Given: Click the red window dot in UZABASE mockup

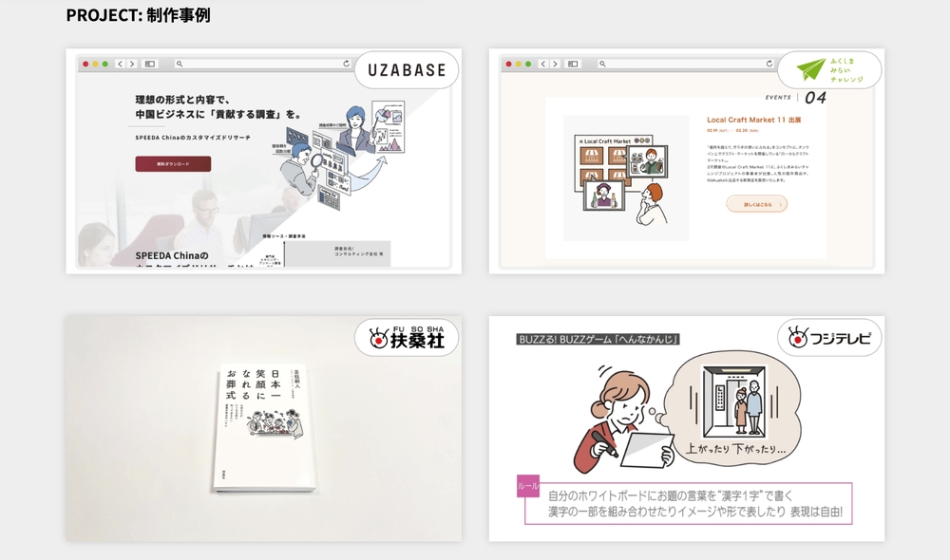Looking at the screenshot, I should 85,64.
